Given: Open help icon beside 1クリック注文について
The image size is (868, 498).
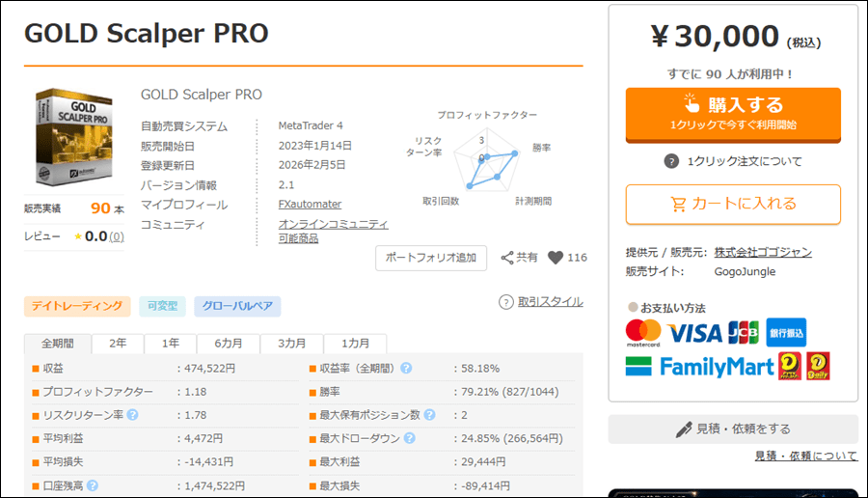Looking at the screenshot, I should click(671, 161).
